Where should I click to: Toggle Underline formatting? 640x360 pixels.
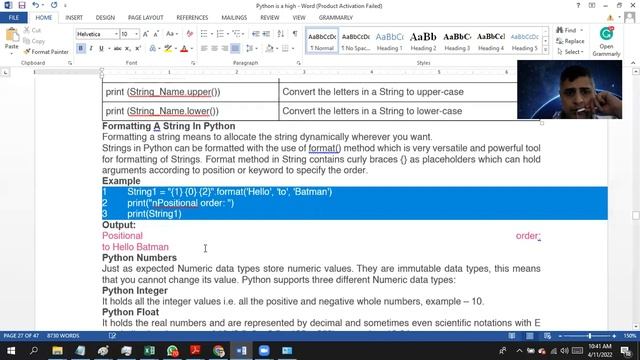101,49
